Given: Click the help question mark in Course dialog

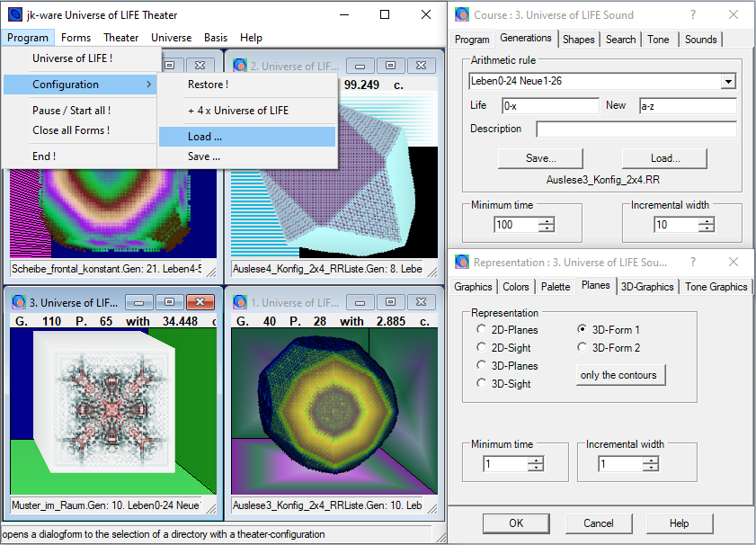Looking at the screenshot, I should coord(693,15).
